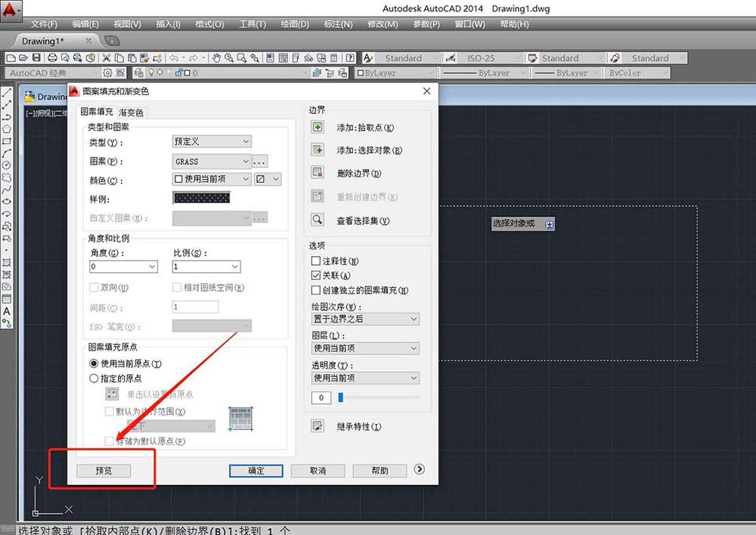Screen dimensions: 756x535
Task: Select the Revision Cloud tool
Action: [x=7, y=178]
